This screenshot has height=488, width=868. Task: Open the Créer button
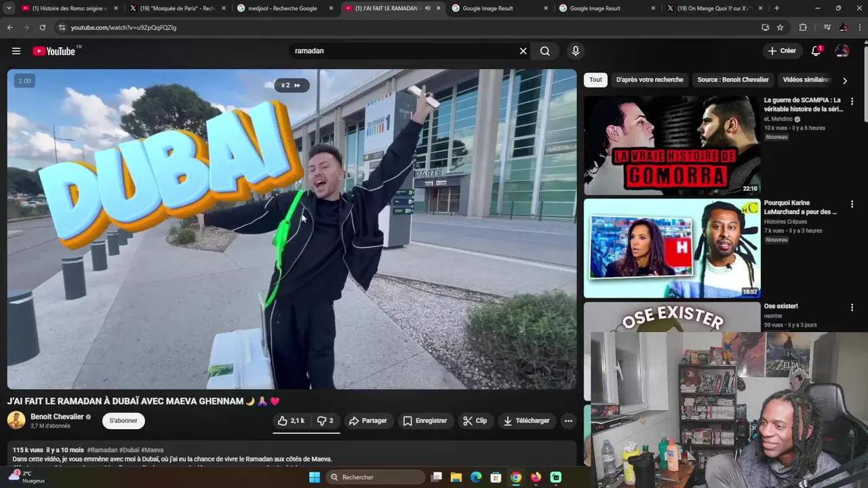tap(782, 51)
